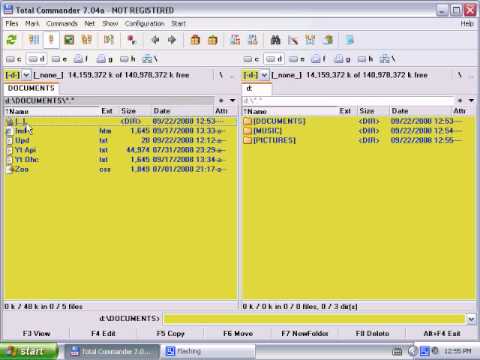
Task: Open the Configuration menu
Action: coord(145,24)
